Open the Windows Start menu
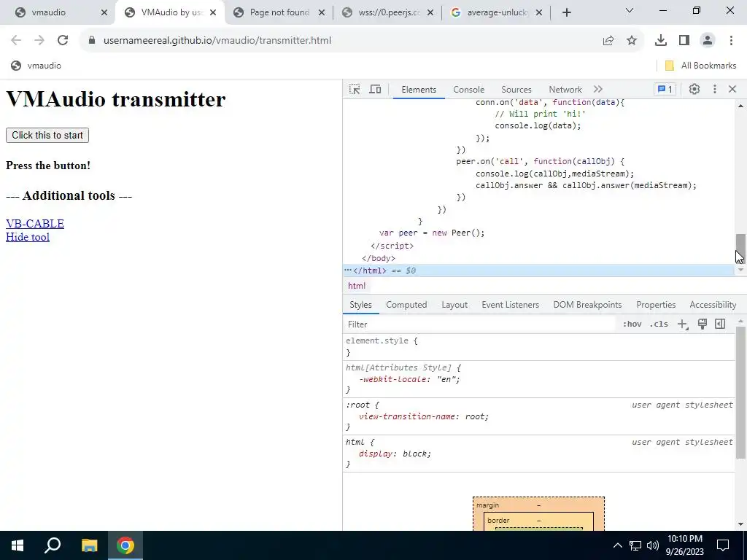The height and width of the screenshot is (560, 747). 18,545
